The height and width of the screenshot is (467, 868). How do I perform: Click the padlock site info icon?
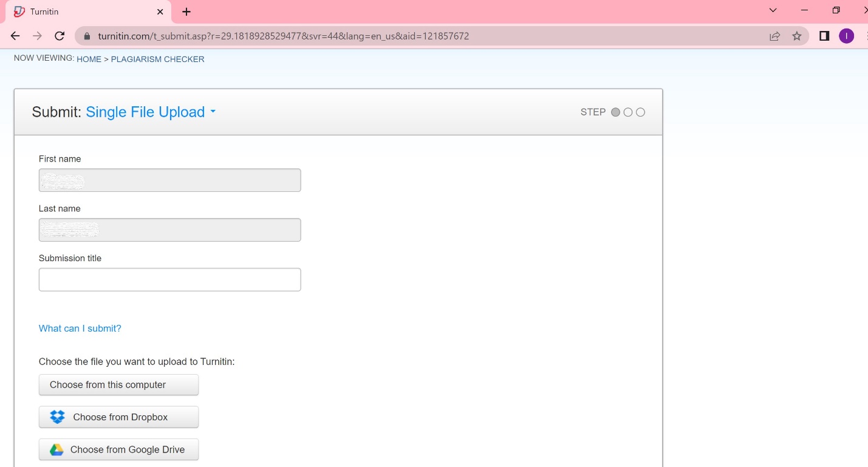[86, 36]
